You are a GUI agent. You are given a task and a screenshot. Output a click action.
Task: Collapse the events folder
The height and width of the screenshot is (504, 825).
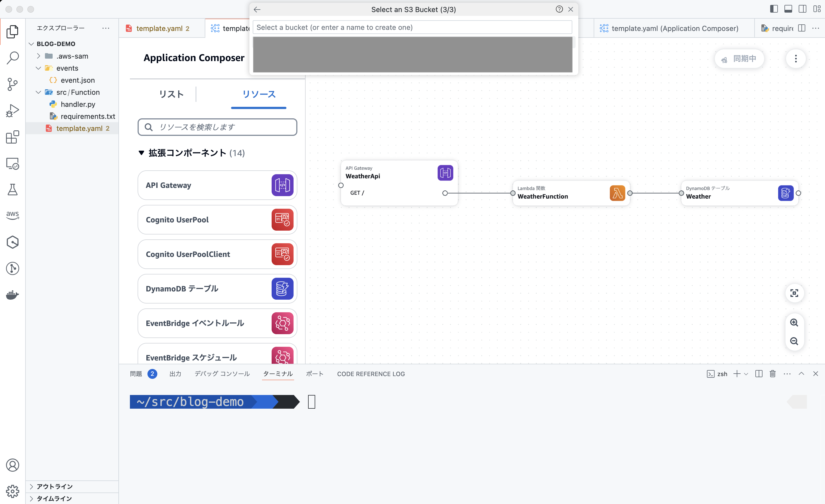click(x=38, y=68)
